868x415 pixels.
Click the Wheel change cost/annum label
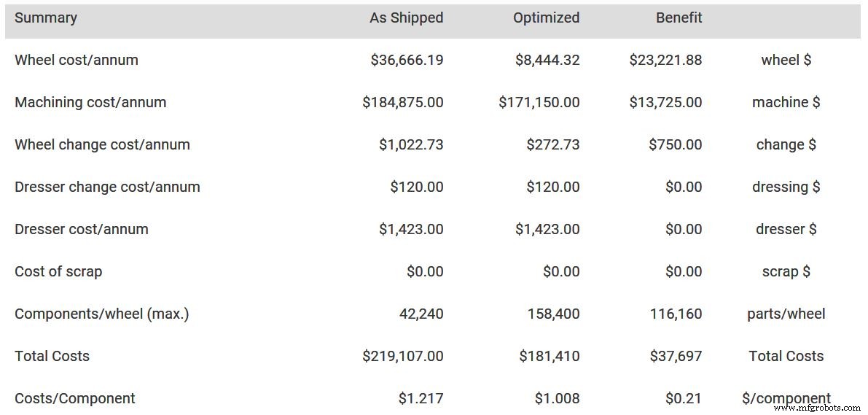tap(102, 145)
